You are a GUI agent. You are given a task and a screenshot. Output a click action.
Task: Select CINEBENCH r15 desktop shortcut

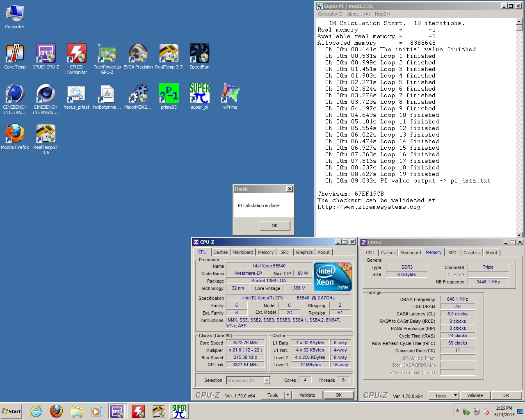pyautogui.click(x=46, y=99)
